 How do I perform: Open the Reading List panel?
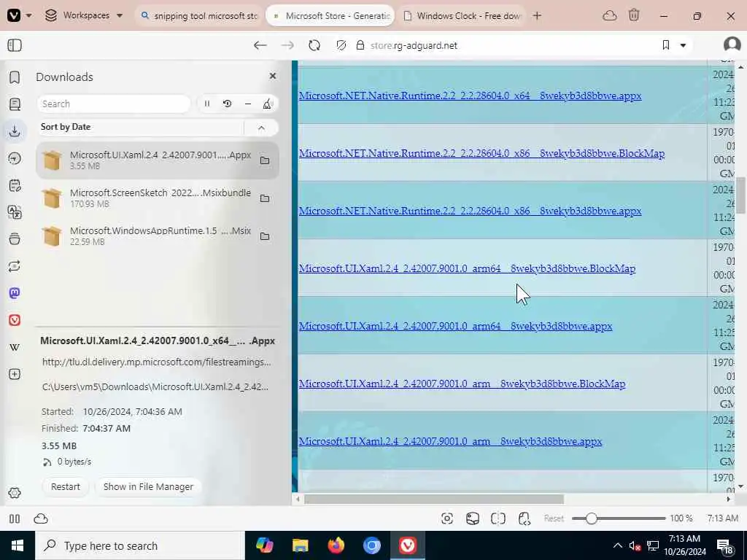[15, 104]
